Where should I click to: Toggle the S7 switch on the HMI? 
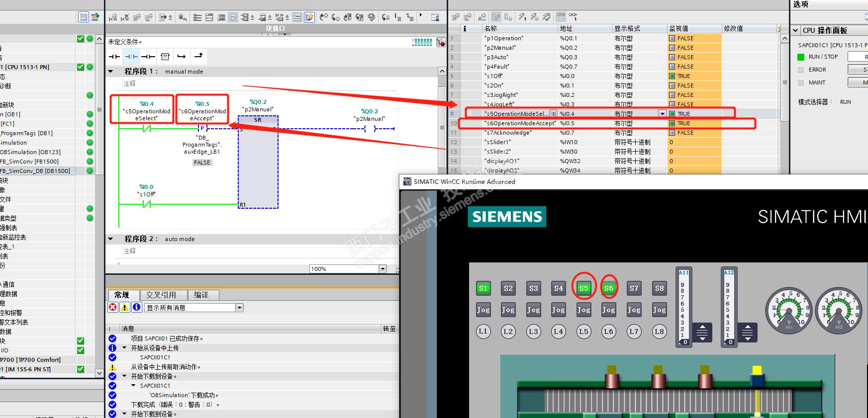coord(634,288)
